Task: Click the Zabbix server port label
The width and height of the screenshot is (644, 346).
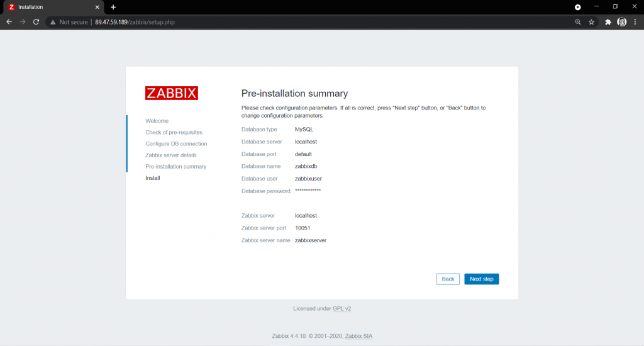Action: tap(264, 228)
